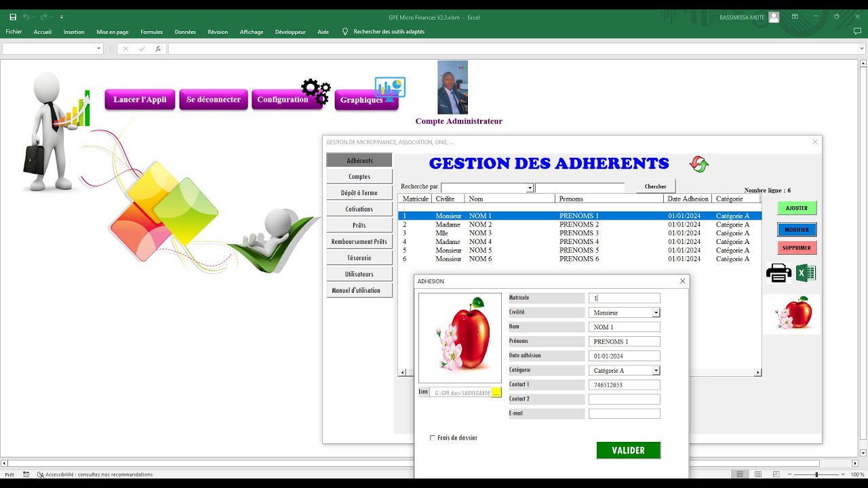868x488 pixels.
Task: Click the comments icon at ribbon right edge
Action: click(858, 32)
